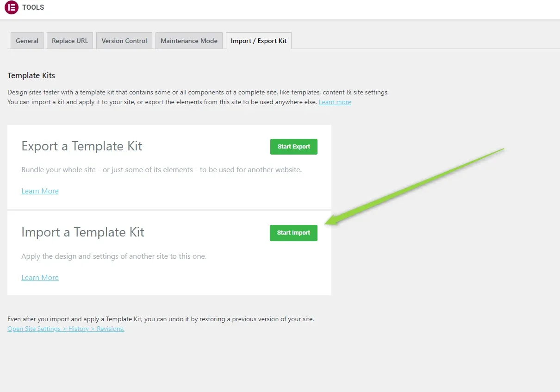Follow Learn More under Export a Template Kit

point(40,191)
